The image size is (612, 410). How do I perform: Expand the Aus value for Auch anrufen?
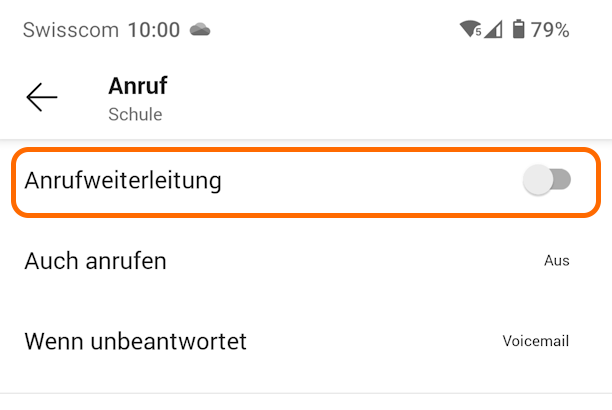coord(556,261)
